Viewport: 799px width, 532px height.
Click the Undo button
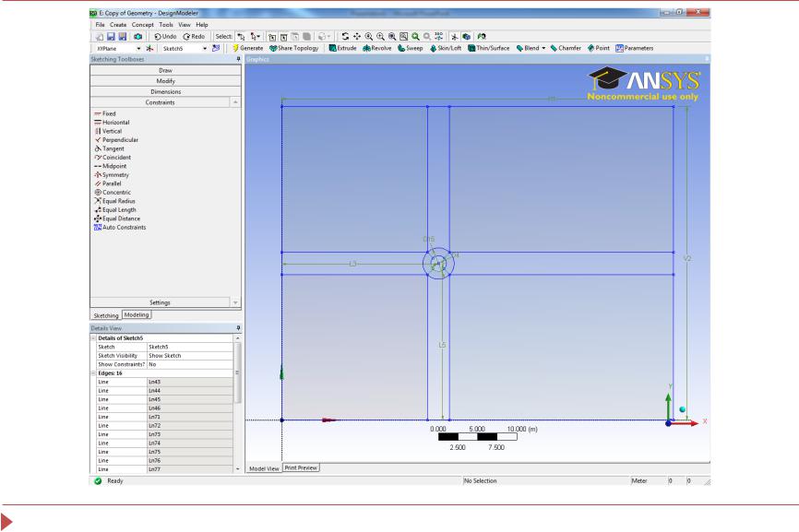[165, 37]
